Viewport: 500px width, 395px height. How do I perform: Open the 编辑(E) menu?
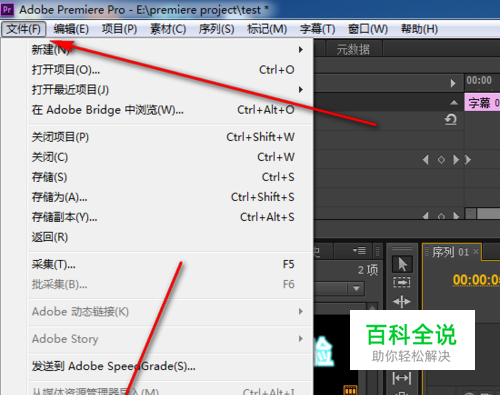[x=71, y=29]
